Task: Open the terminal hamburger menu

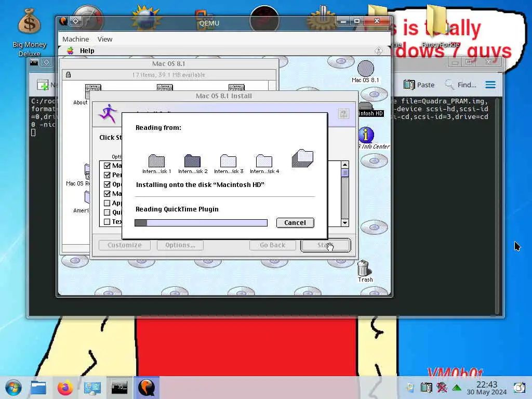Action: click(x=490, y=85)
